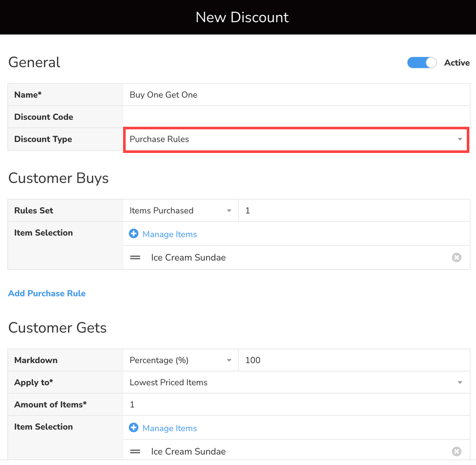Open the Percentage (%) markdown dropdown
The image size is (476, 465).
(181, 361)
